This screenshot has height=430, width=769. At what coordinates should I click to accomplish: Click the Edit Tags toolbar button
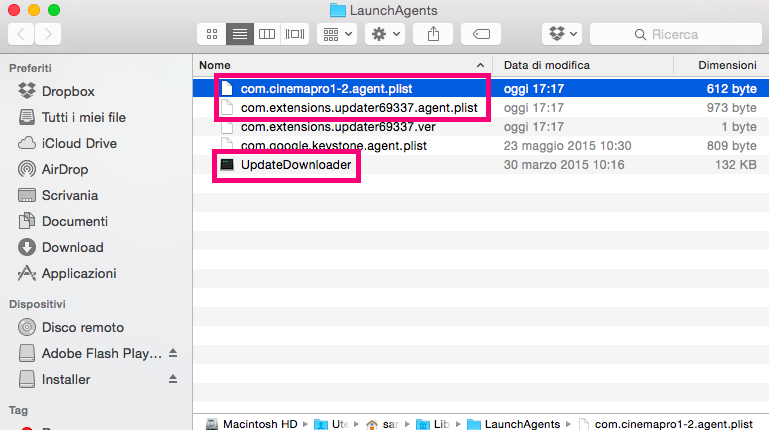point(481,34)
